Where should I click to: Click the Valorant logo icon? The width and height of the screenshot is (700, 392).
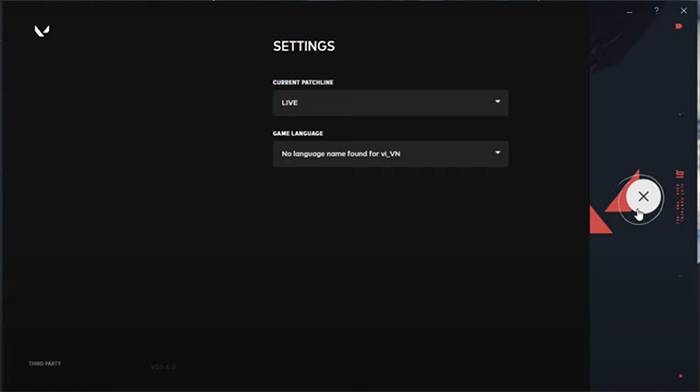tap(42, 31)
